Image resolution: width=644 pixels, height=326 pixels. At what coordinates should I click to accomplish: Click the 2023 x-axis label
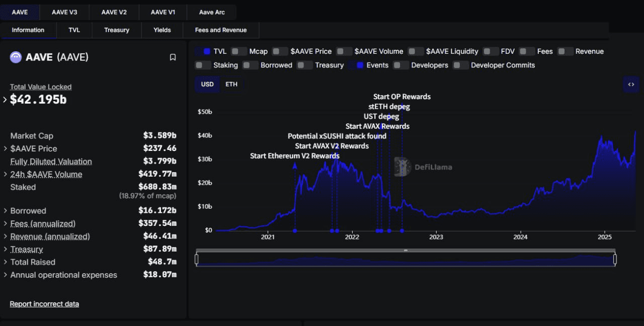point(436,237)
